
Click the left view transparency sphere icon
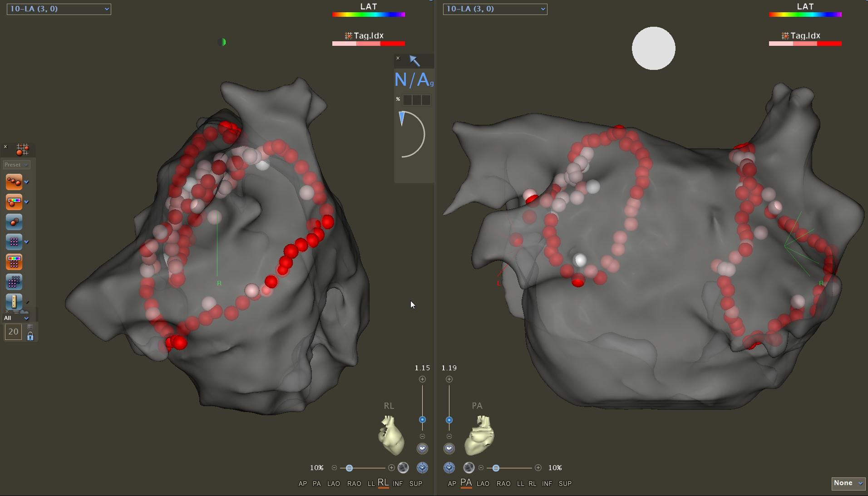pyautogui.click(x=403, y=467)
